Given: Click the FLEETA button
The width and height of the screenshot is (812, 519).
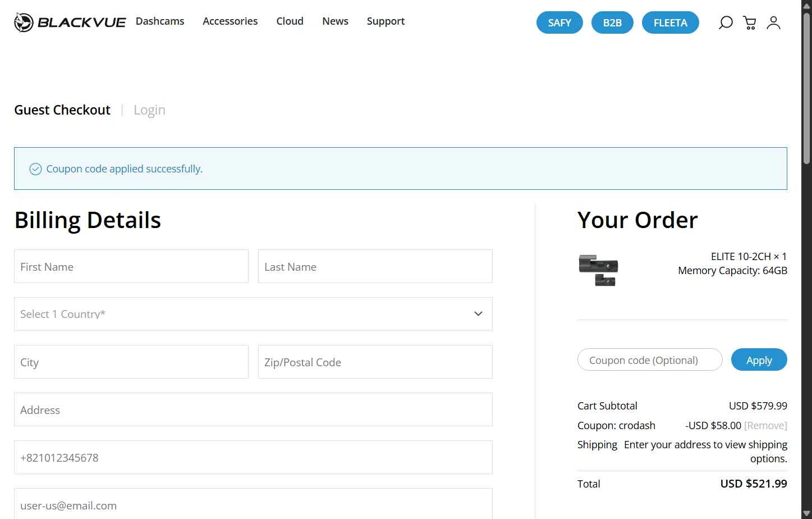Looking at the screenshot, I should click(671, 22).
